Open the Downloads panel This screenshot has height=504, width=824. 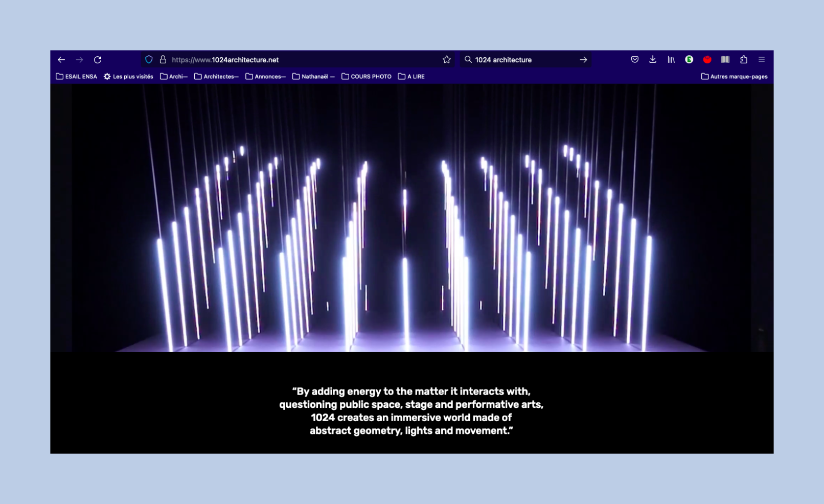tap(653, 60)
